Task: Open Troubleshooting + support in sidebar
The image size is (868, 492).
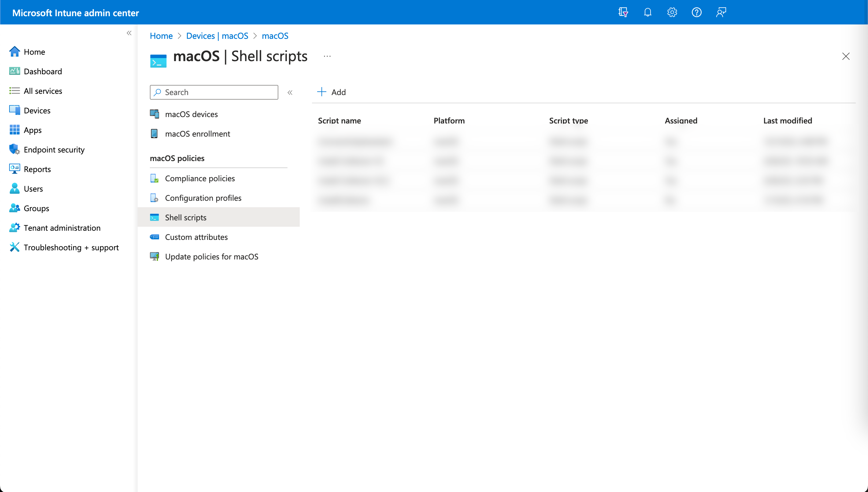Action: pos(71,247)
